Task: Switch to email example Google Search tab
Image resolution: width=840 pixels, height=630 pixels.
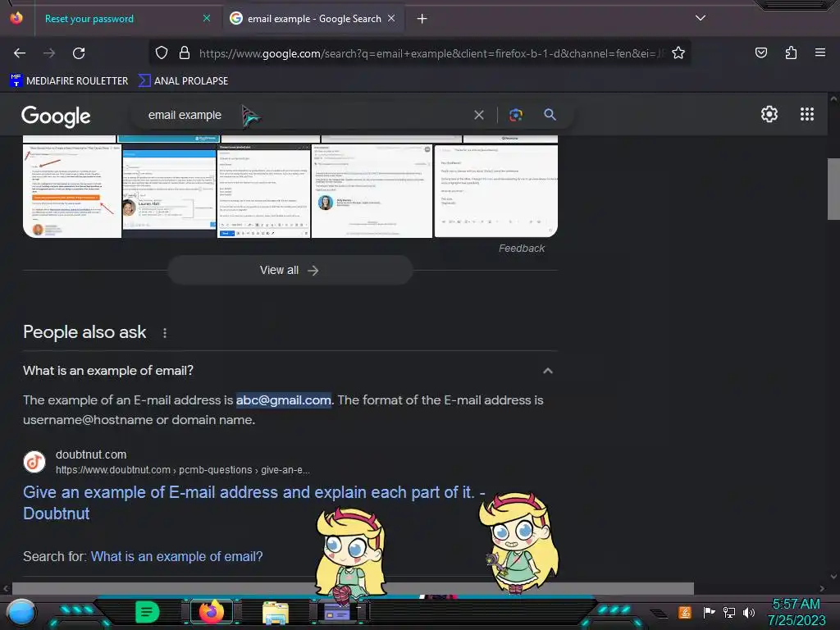Action: pyautogui.click(x=313, y=19)
